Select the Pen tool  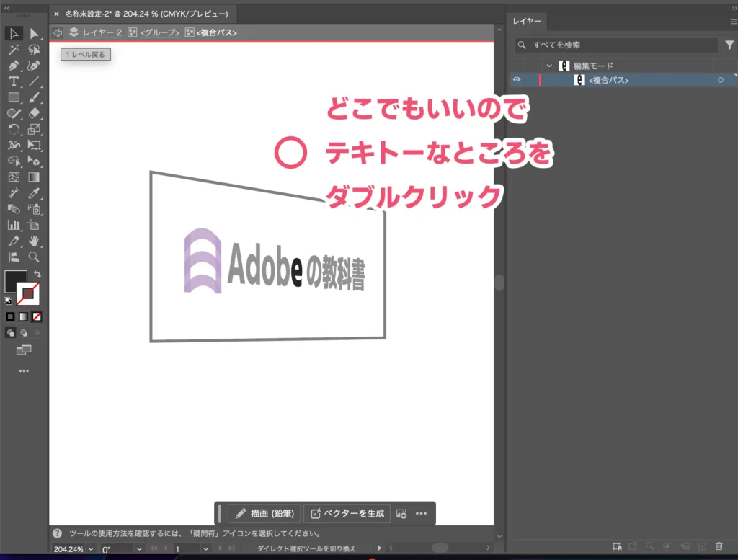[x=14, y=66]
